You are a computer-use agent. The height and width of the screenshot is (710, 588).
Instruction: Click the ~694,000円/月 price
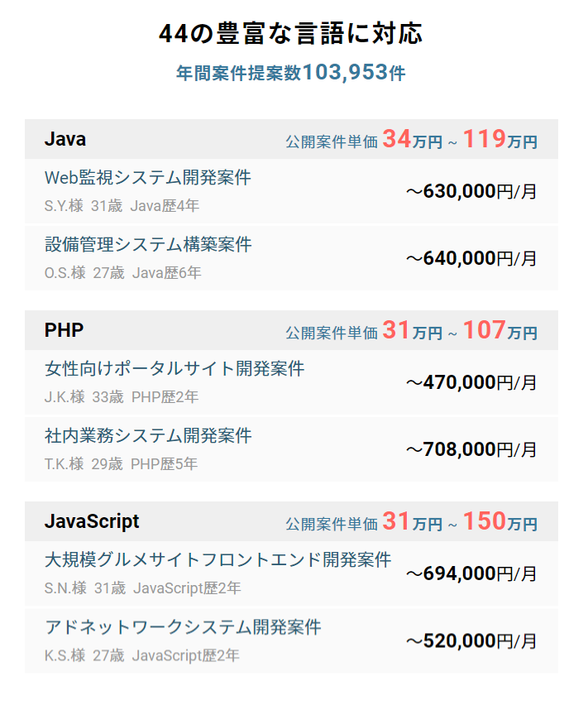[x=471, y=574]
